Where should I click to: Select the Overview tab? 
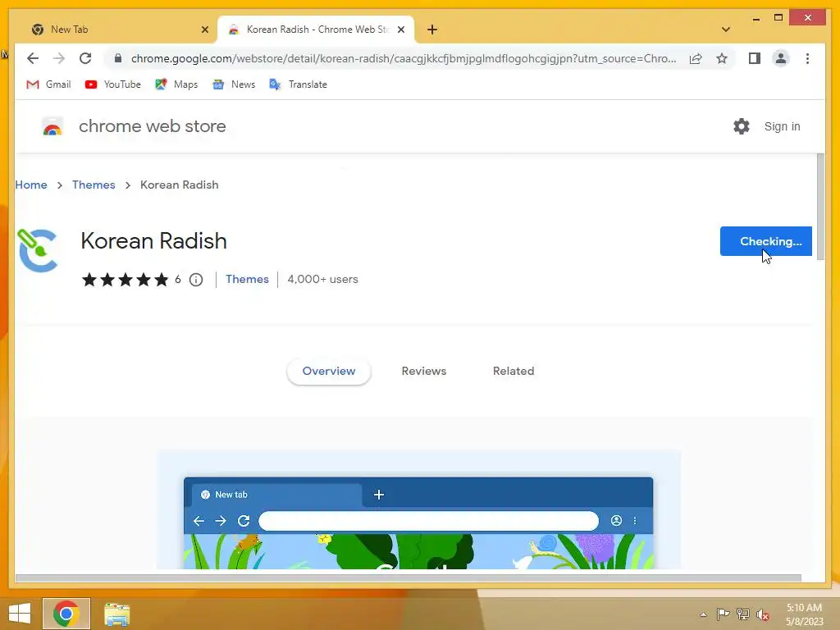(x=329, y=372)
